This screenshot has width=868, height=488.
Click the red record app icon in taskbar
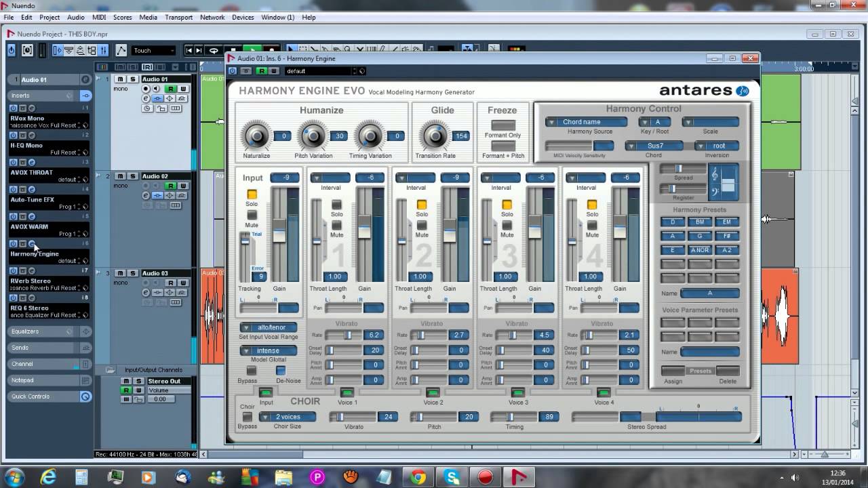(x=486, y=477)
